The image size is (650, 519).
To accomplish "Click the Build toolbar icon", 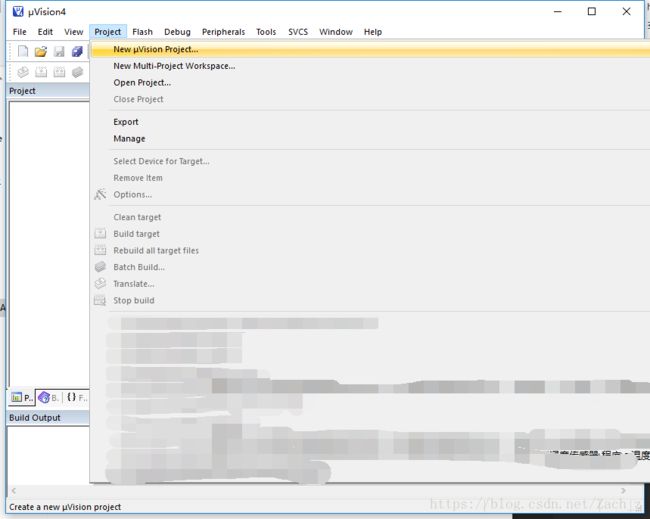I will coord(41,72).
